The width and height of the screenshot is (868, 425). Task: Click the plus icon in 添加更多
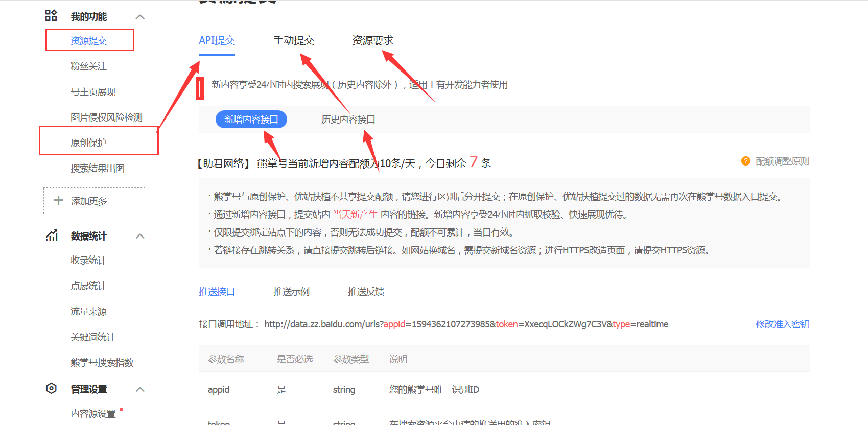point(59,201)
